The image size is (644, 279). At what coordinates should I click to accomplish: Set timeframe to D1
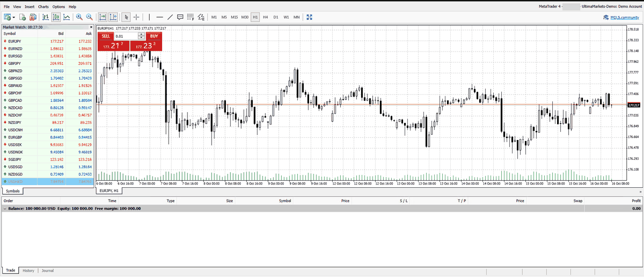click(276, 17)
